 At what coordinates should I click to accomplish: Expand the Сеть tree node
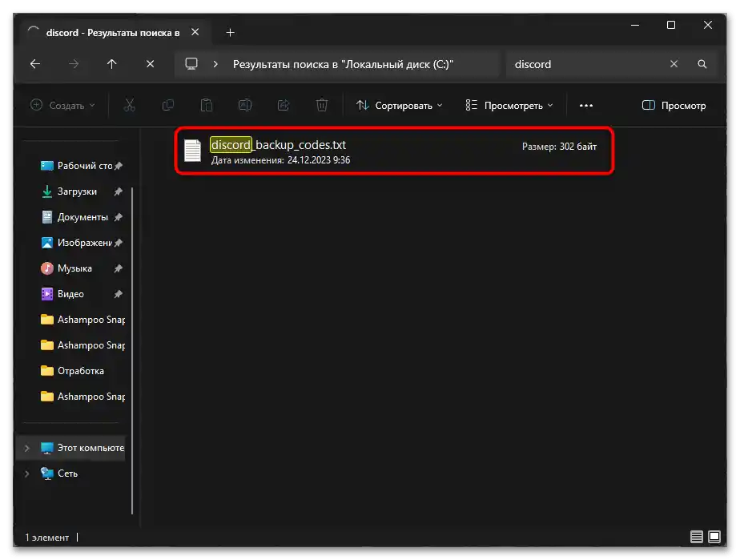tap(27, 473)
